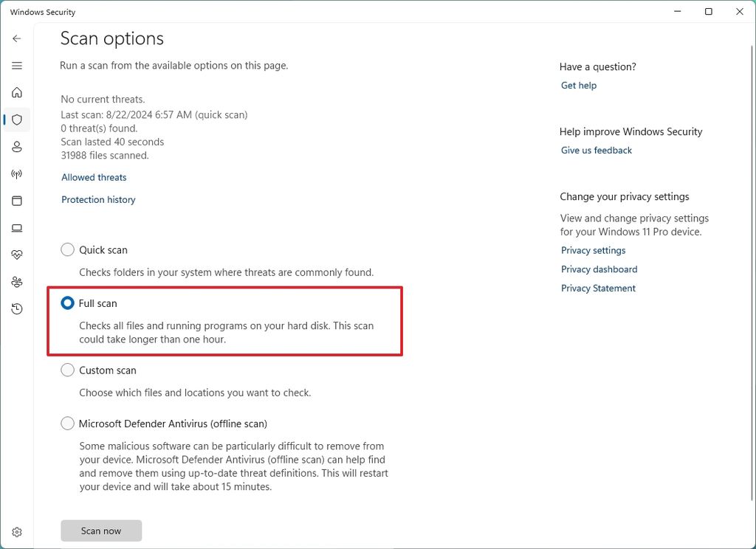756x549 pixels.
Task: Open Firewall & network protection icon
Action: pyautogui.click(x=16, y=173)
